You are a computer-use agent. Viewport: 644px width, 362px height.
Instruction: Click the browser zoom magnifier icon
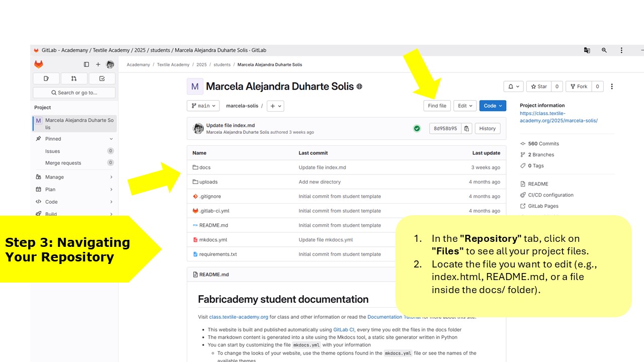pos(604,50)
